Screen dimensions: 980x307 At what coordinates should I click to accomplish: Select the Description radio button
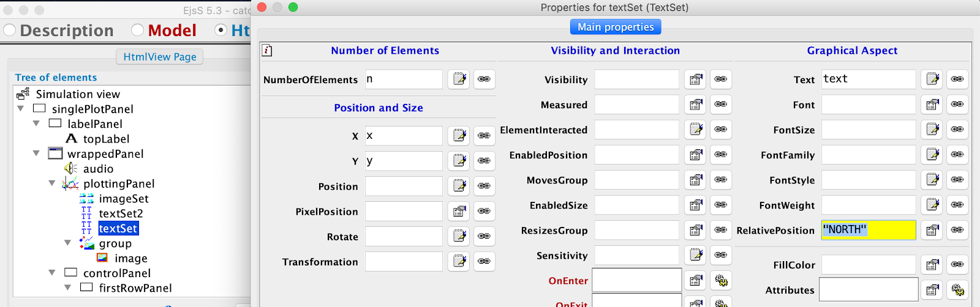[x=10, y=30]
